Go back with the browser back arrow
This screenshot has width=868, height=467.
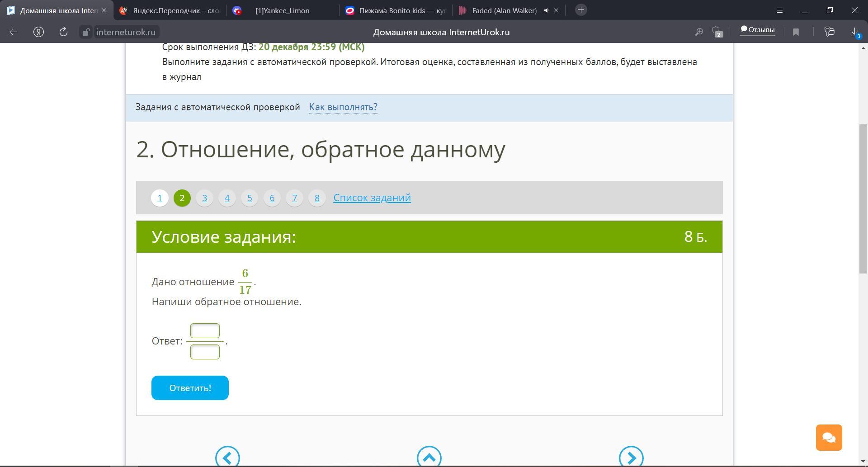click(13, 32)
